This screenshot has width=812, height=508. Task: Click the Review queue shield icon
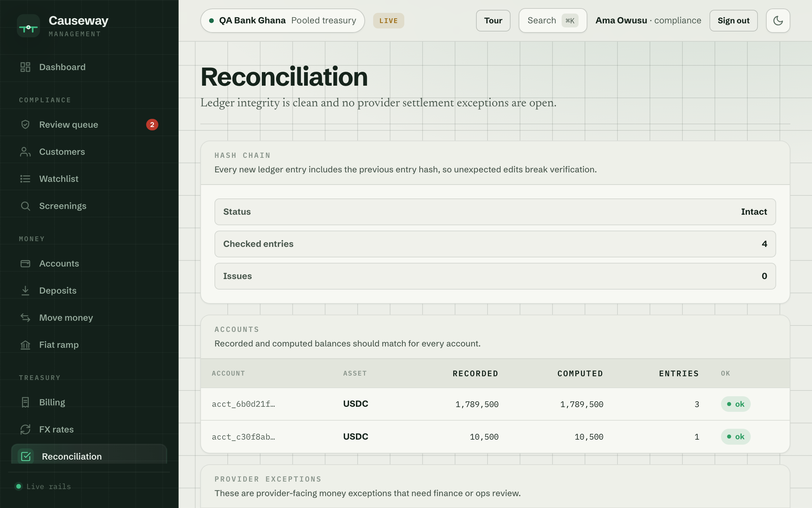click(x=25, y=125)
